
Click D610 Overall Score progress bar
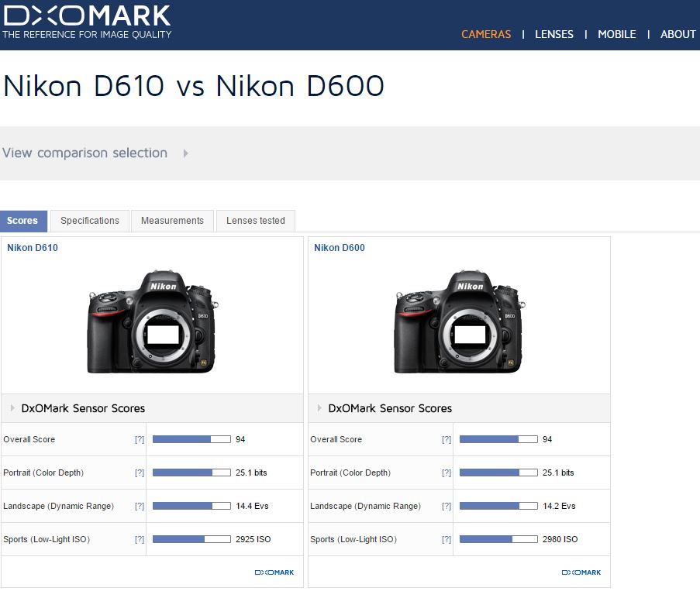click(191, 439)
